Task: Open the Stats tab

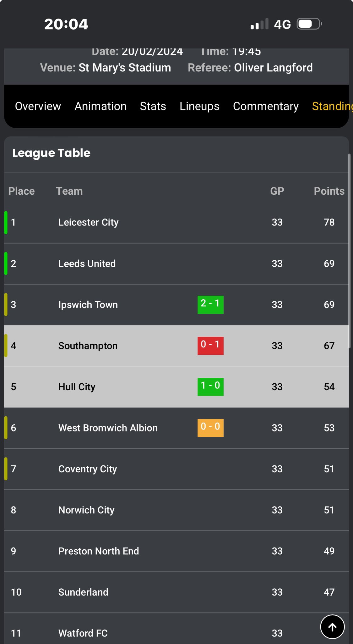Action: (x=153, y=106)
